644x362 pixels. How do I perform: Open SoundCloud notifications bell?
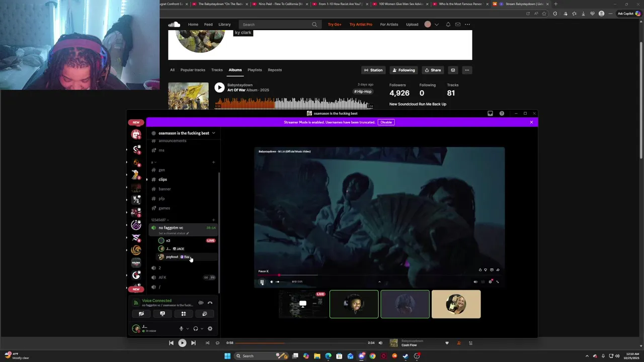(x=448, y=24)
